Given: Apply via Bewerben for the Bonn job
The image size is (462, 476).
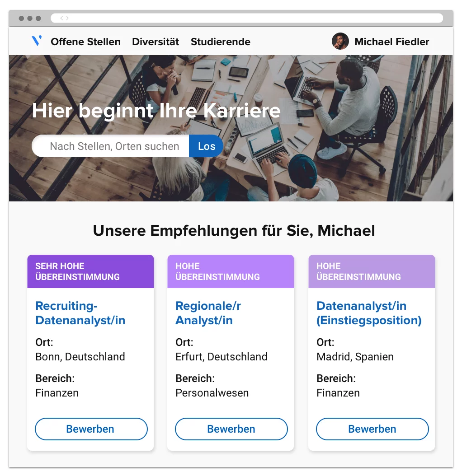Looking at the screenshot, I should click(x=91, y=429).
